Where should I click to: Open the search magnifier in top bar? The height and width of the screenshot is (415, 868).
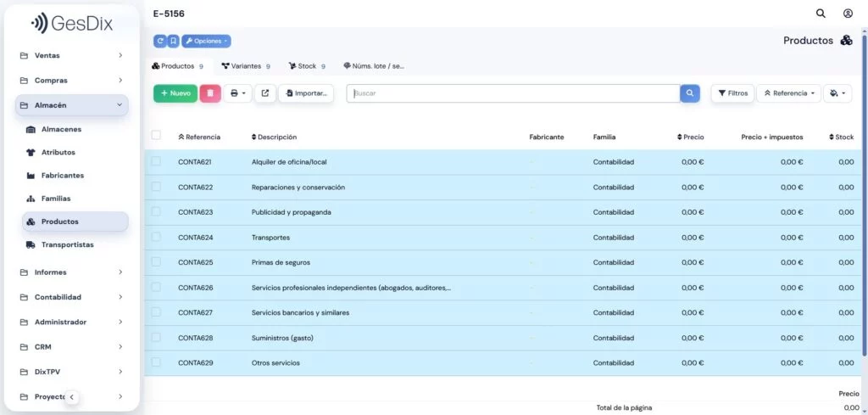(821, 14)
